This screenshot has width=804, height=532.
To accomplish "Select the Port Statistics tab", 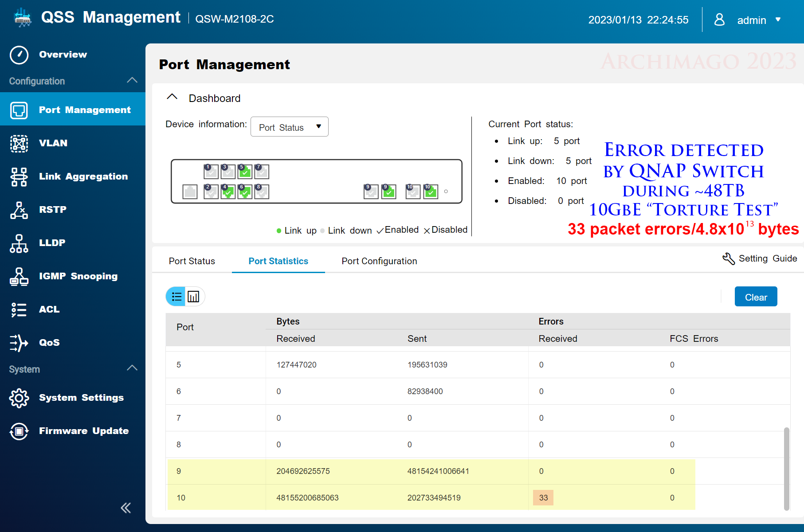I will [278, 261].
